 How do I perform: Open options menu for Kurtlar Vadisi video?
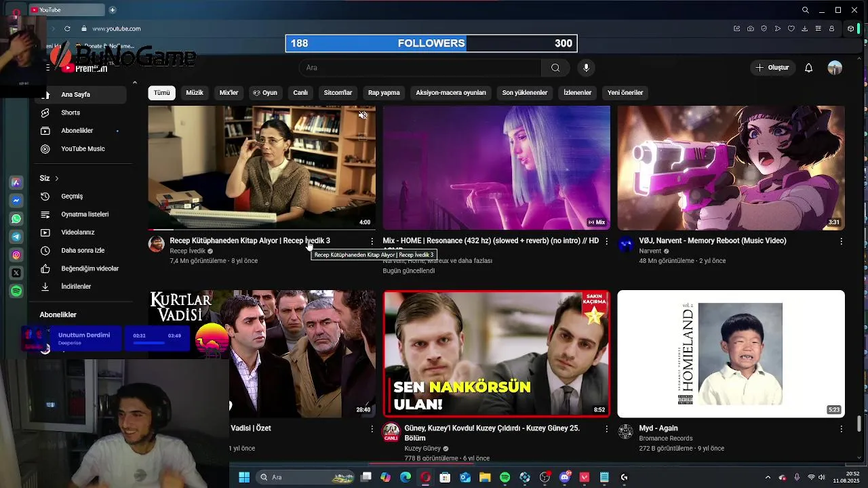pos(372,429)
